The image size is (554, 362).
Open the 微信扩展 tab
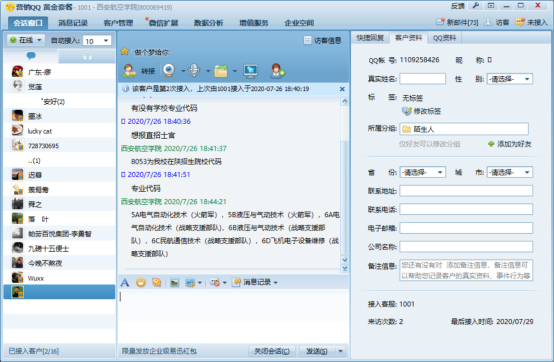click(x=163, y=23)
